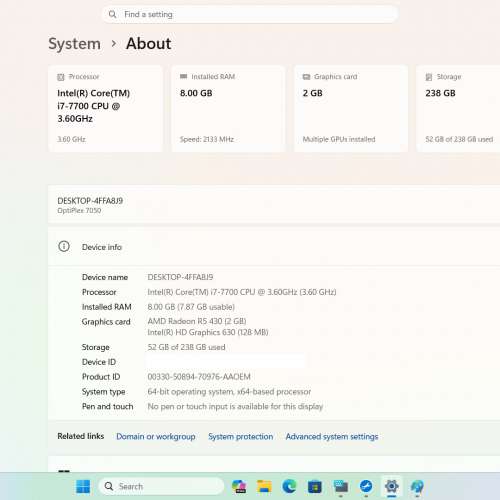Open Advanced system settings link
The width and height of the screenshot is (500, 500).
coord(332,437)
